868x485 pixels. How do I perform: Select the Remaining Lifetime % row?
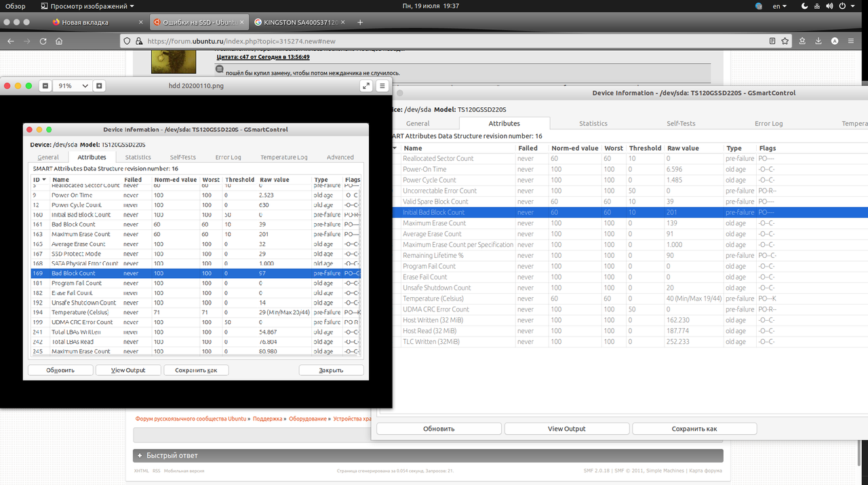point(629,256)
